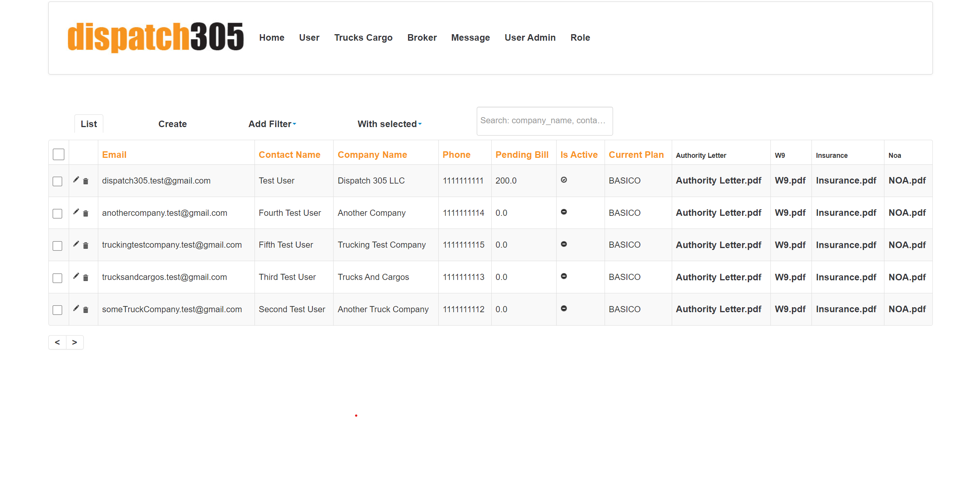The height and width of the screenshot is (485, 980).
Task: Select checkbox for Trucks And Cargos row
Action: pyautogui.click(x=58, y=278)
